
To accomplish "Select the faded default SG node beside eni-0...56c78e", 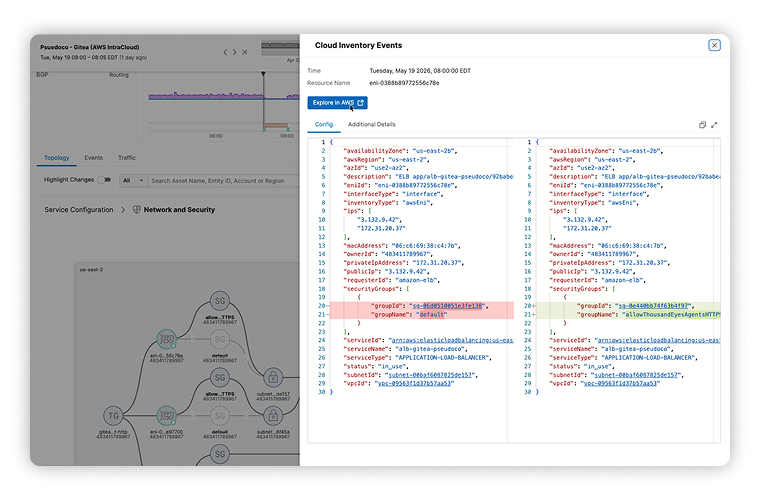I will click(x=220, y=339).
